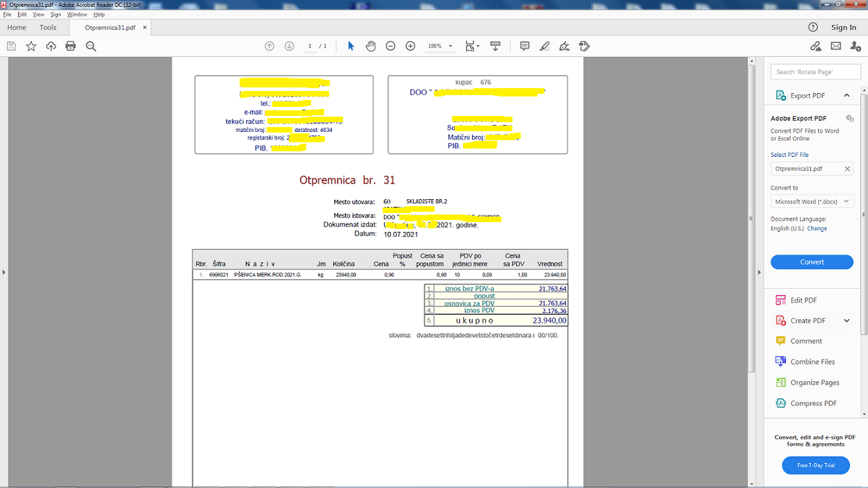This screenshot has height=488, width=868.
Task: Click the share with others person icon
Action: (x=856, y=46)
